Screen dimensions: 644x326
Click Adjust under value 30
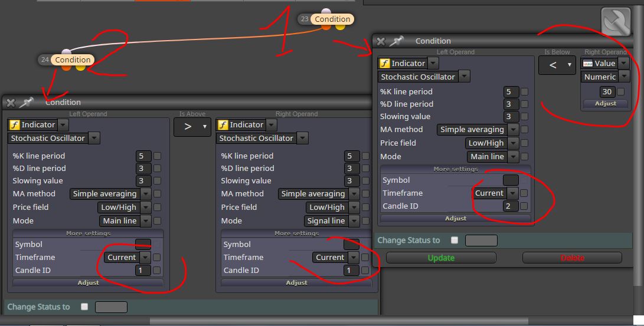click(606, 104)
